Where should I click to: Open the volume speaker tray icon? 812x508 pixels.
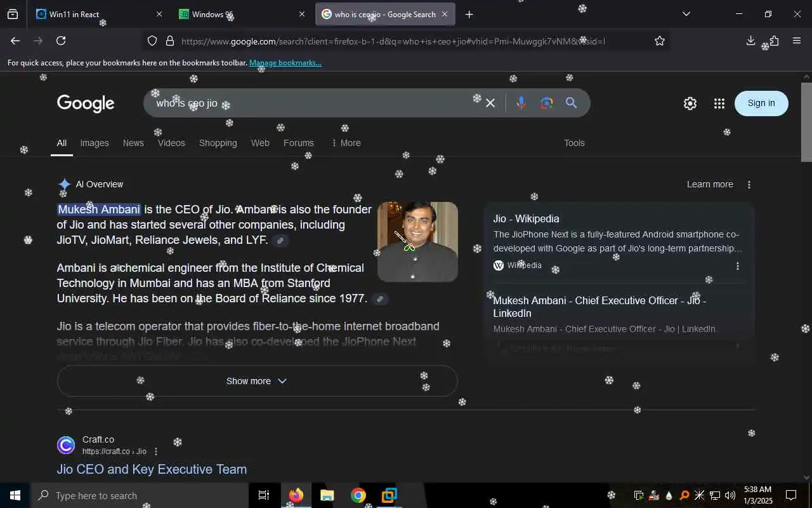(730, 495)
